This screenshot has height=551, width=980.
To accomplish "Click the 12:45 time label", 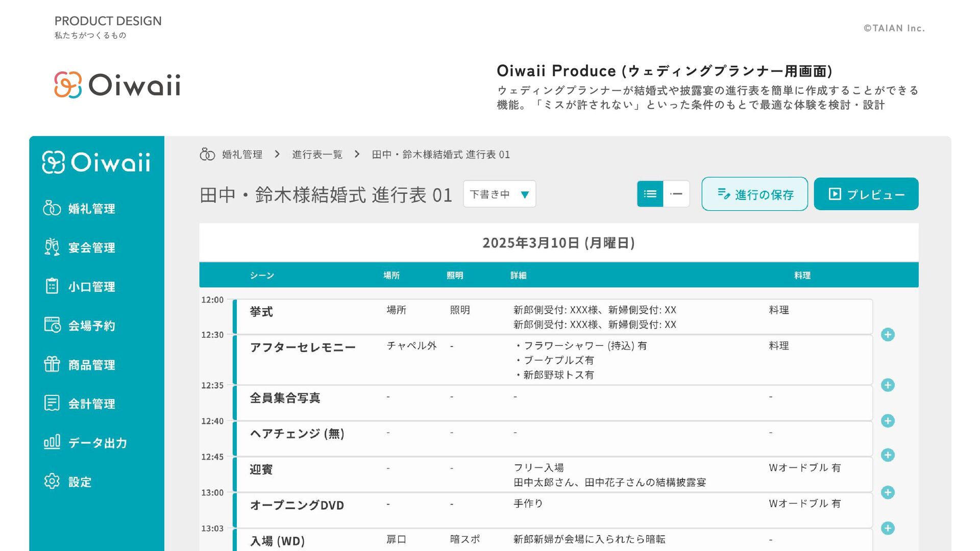I will [212, 457].
